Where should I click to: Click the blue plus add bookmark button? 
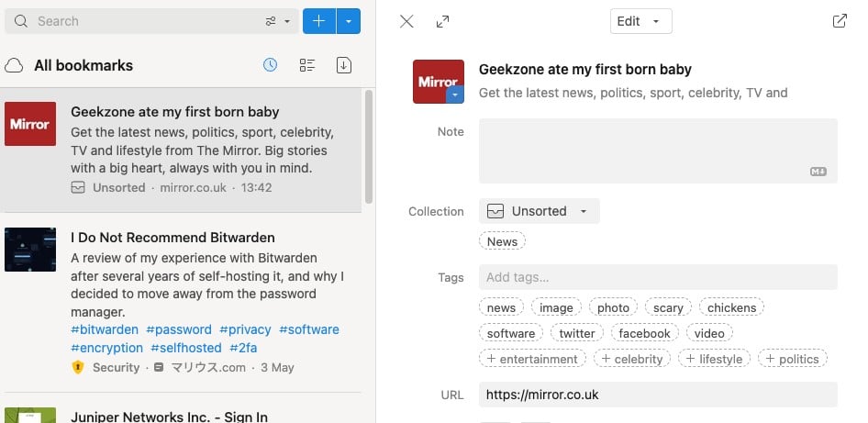pyautogui.click(x=319, y=21)
